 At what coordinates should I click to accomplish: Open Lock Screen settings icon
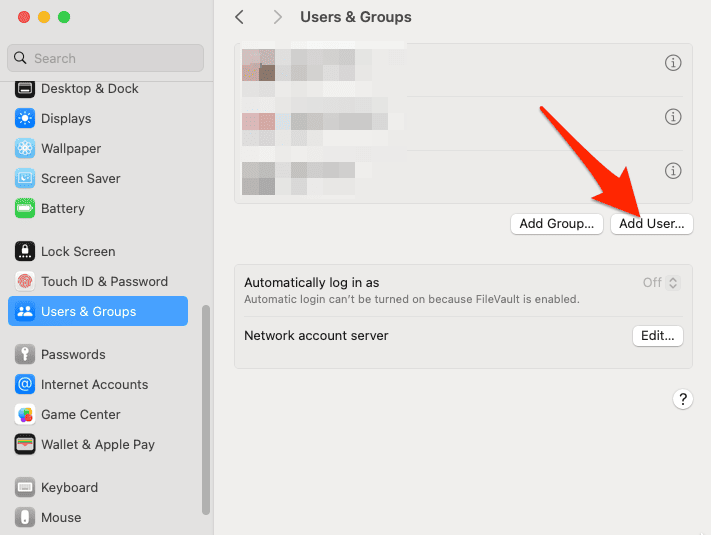coord(25,252)
